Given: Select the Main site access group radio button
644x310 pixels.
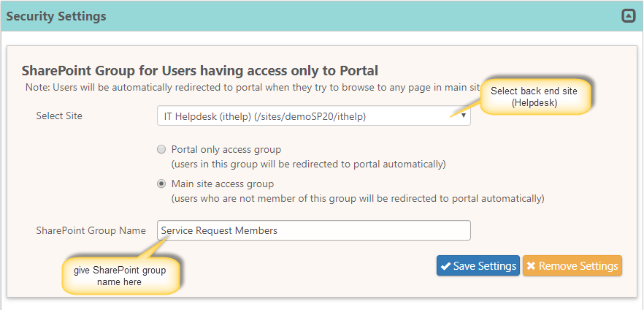Looking at the screenshot, I should [x=161, y=184].
